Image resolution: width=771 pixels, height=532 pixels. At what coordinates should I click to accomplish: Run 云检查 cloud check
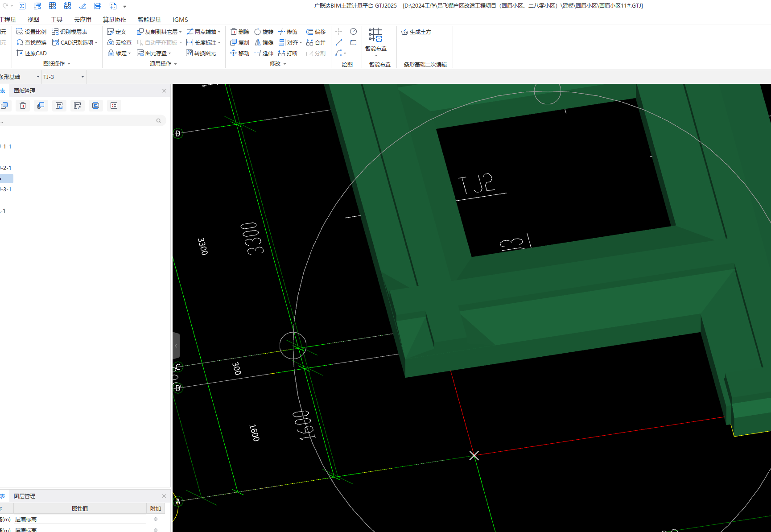click(119, 42)
